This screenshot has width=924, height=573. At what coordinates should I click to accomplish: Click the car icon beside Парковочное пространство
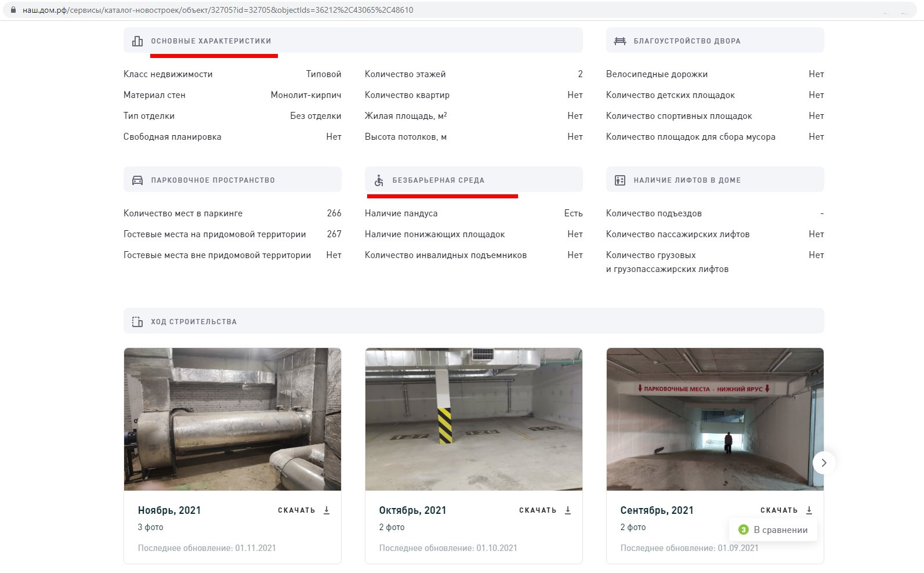(x=137, y=180)
